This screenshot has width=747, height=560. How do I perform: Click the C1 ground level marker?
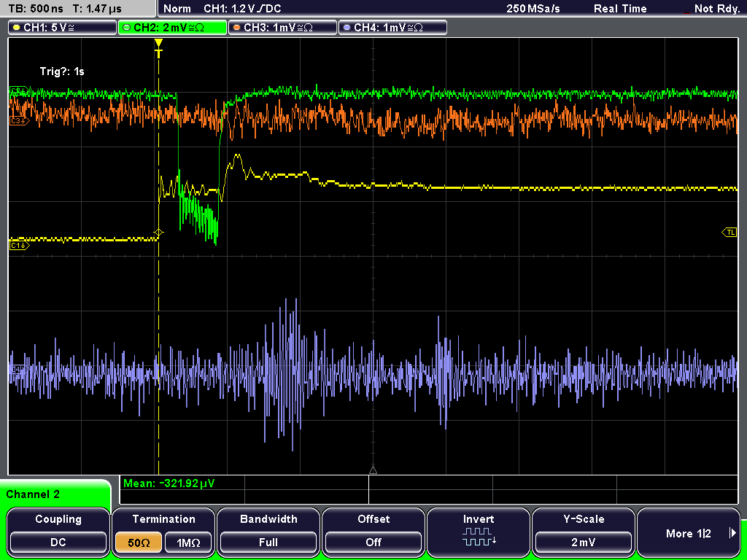20,245
